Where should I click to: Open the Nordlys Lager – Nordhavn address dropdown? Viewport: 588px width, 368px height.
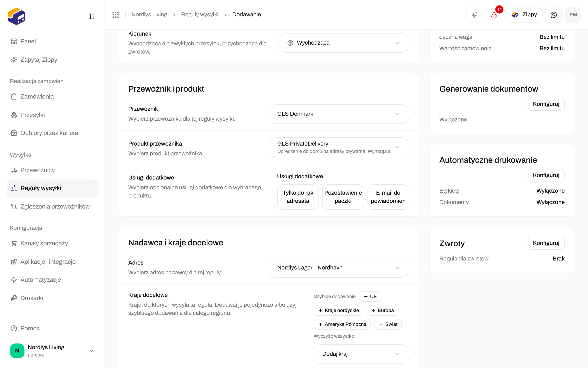pyautogui.click(x=339, y=268)
